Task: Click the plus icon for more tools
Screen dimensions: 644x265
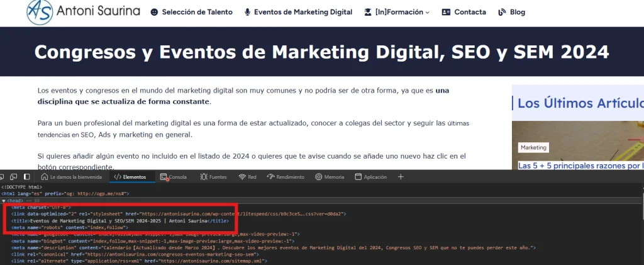Action: 401,177
